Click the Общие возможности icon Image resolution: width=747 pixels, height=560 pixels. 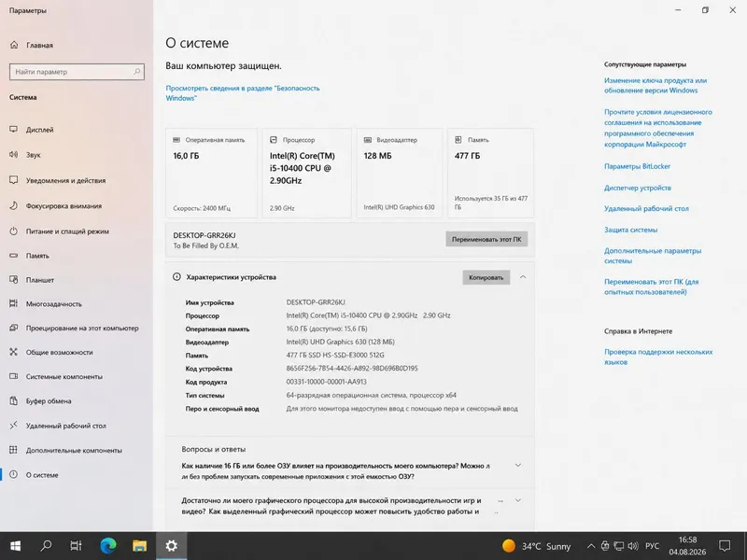pyautogui.click(x=14, y=352)
